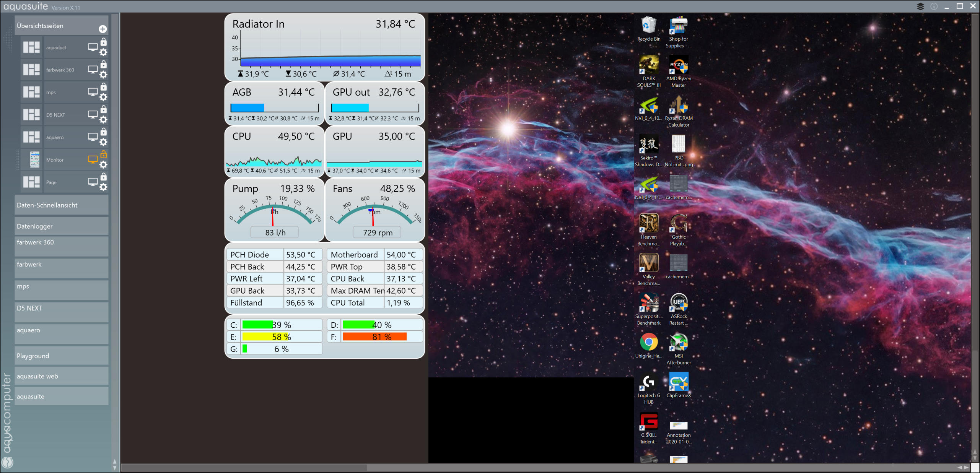Click the Fans rpm gauge widget
This screenshot has width=980, height=473.
pyautogui.click(x=374, y=210)
